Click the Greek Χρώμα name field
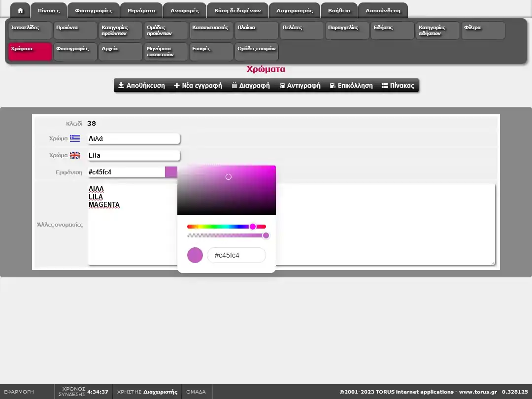Image resolution: width=532 pixels, height=399 pixels. click(133, 139)
